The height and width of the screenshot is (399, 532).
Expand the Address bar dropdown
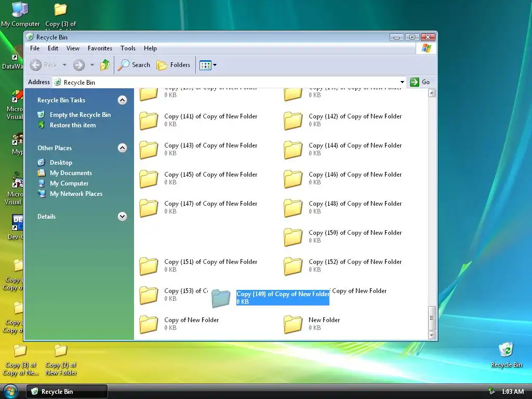402,82
